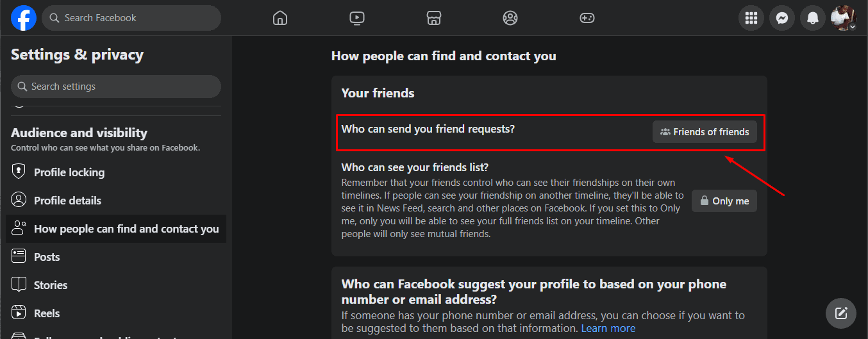Image resolution: width=868 pixels, height=339 pixels.
Task: Open the Messenger icon
Action: coord(782,18)
